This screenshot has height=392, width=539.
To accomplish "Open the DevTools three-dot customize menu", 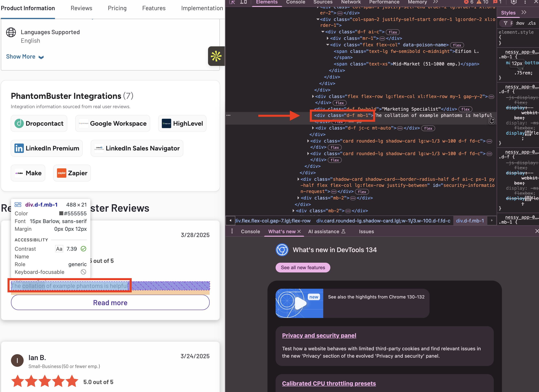I will (x=525, y=2).
